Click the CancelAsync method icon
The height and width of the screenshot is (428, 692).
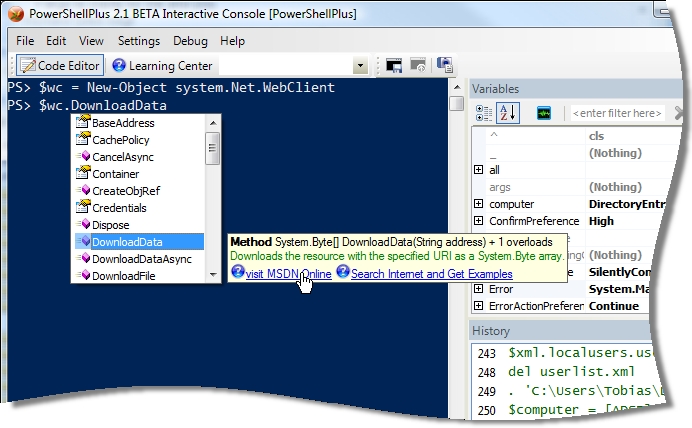coord(83,156)
